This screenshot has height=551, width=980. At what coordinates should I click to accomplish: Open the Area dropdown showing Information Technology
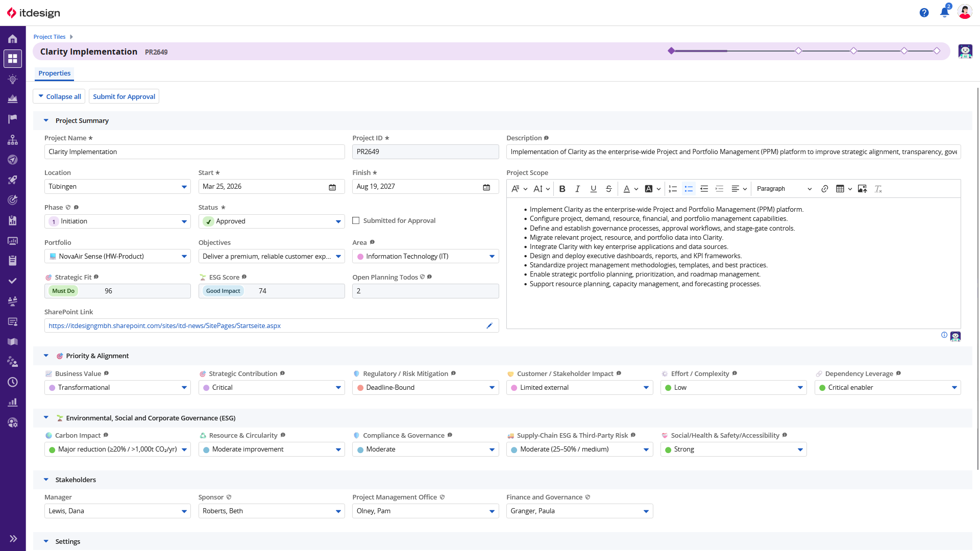point(426,256)
